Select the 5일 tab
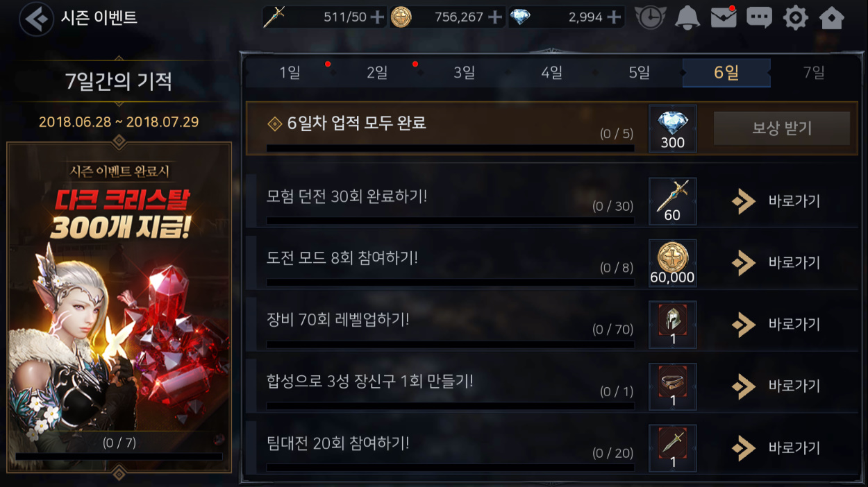This screenshot has width=868, height=487. click(x=639, y=73)
